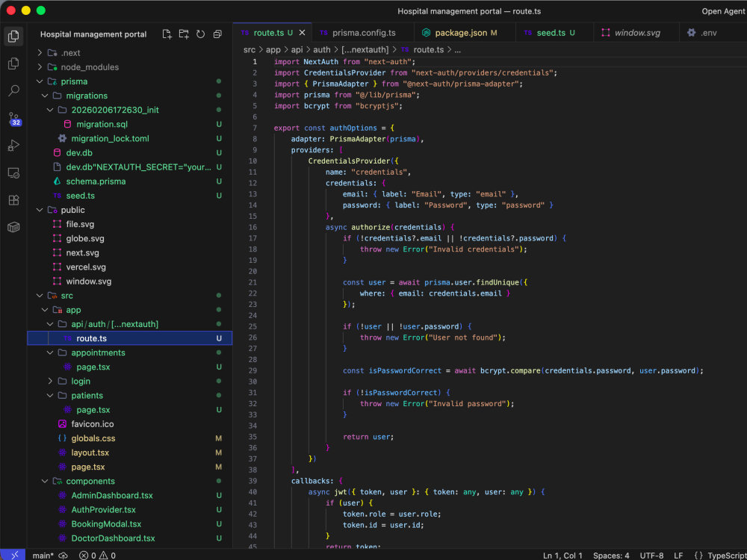
Task: Select the route.ts U tab
Action: [x=273, y=33]
